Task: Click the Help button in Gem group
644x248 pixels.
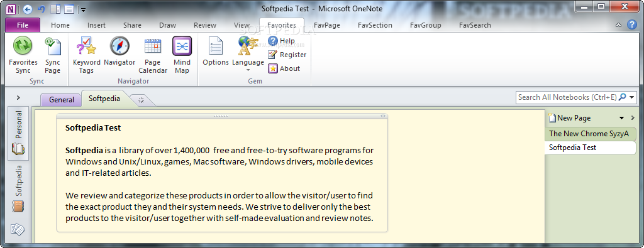Action: pos(281,41)
